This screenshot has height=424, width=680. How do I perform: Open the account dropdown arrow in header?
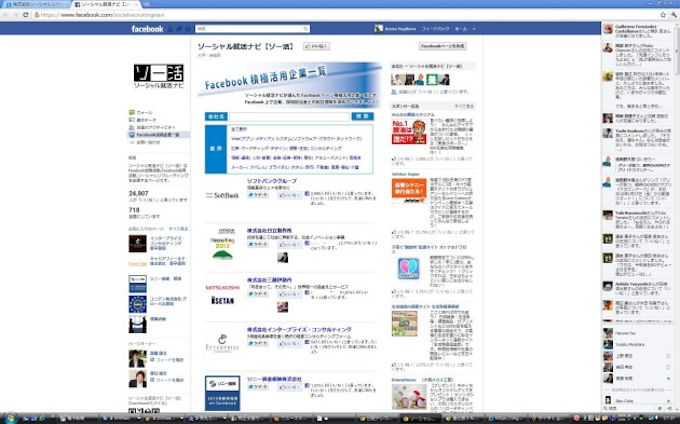click(x=472, y=29)
